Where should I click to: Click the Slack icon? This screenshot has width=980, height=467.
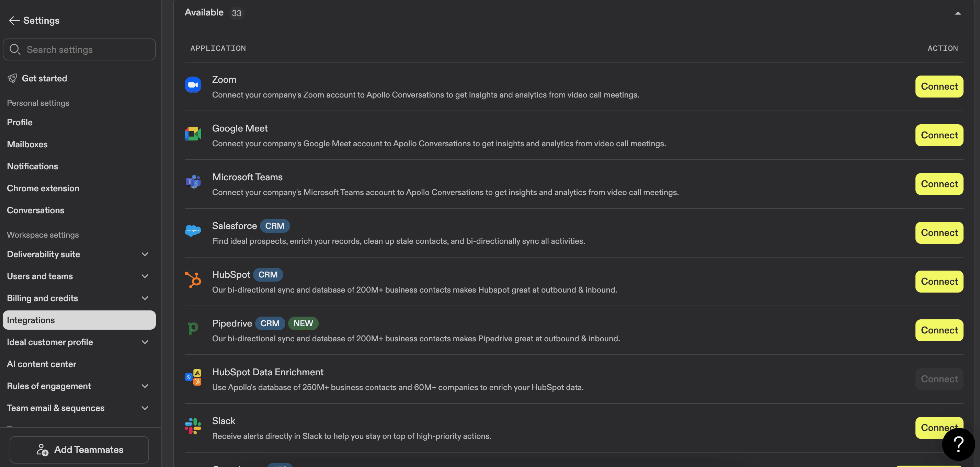point(193,426)
